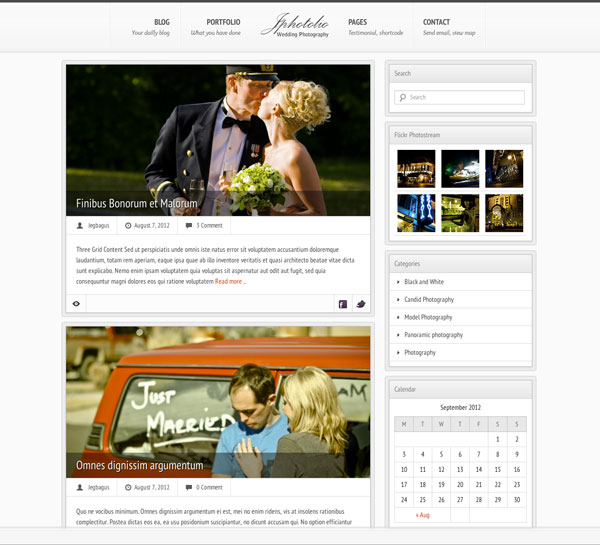Click the Read more link
This screenshot has height=545, width=600.
[x=229, y=282]
